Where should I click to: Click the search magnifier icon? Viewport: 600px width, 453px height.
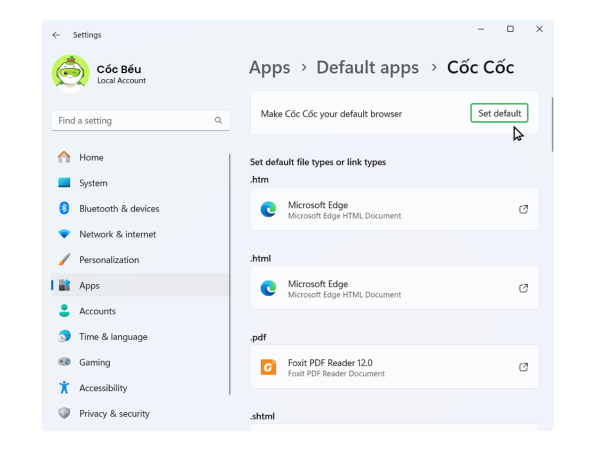point(218,121)
